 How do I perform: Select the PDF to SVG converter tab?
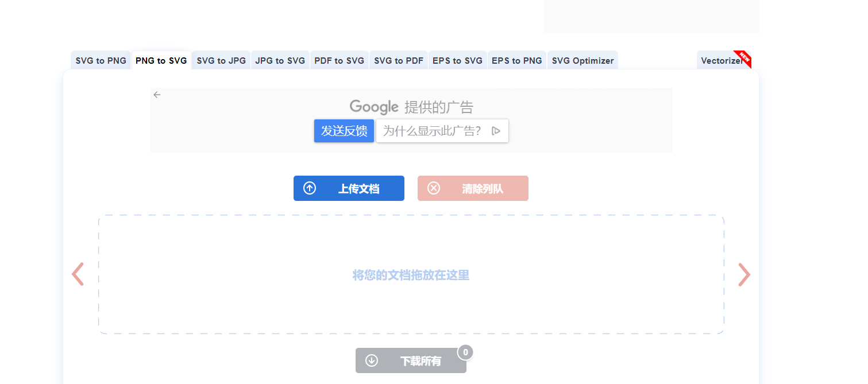(x=339, y=60)
